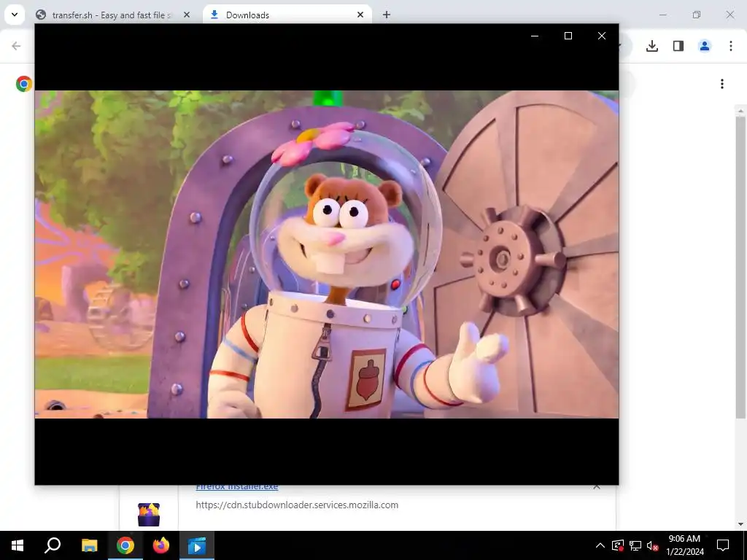Switch to the transfer.sh tab
747x560 pixels.
tap(112, 15)
